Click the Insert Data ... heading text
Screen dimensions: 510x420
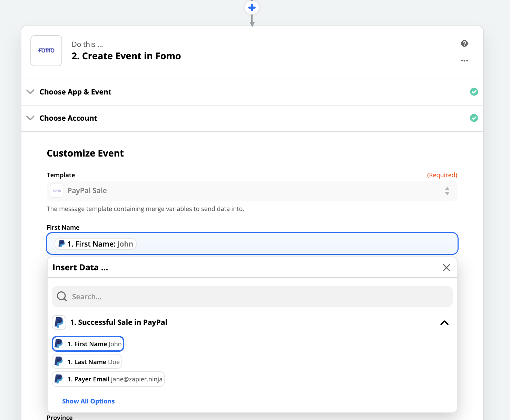(x=80, y=268)
